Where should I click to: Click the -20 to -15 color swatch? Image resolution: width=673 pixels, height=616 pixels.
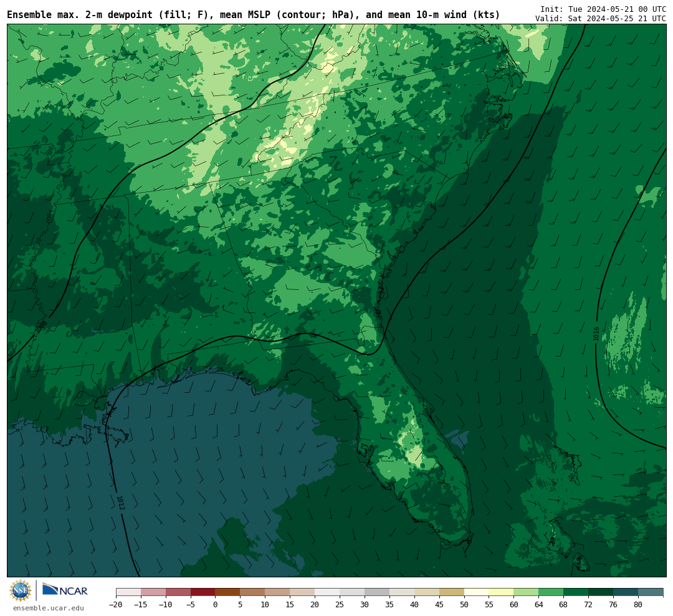click(x=128, y=592)
